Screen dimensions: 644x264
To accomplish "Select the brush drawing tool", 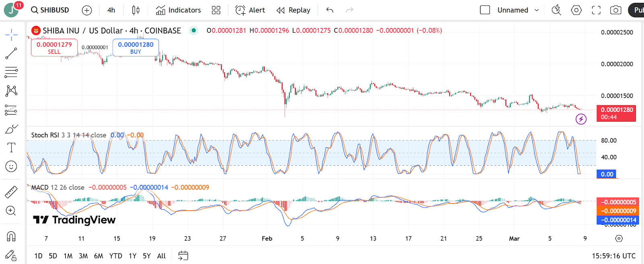I will pyautogui.click(x=11, y=129).
